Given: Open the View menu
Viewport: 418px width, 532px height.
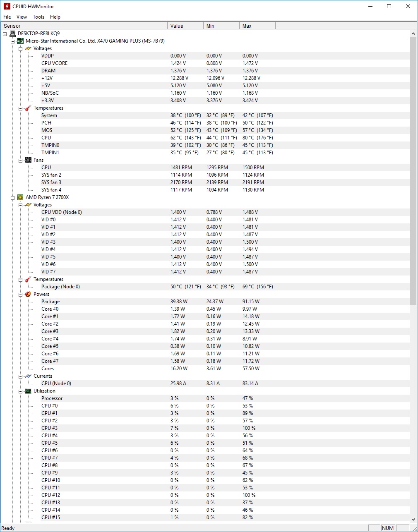Looking at the screenshot, I should coord(22,17).
